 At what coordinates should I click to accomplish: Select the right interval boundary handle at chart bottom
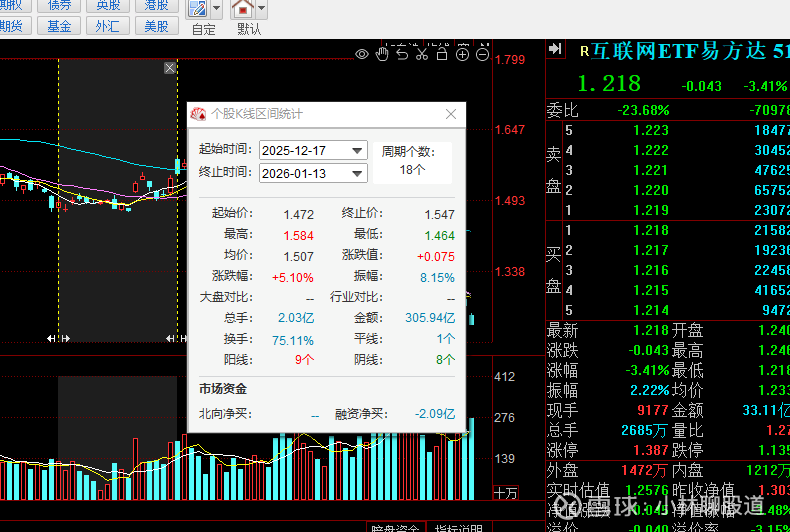pos(177,339)
